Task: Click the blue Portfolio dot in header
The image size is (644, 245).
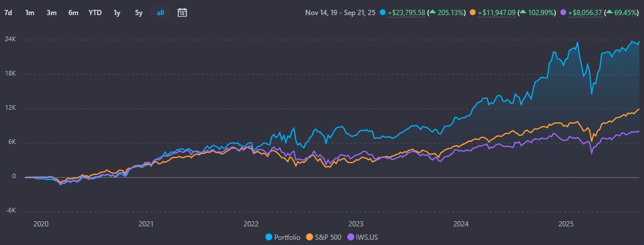Action: tap(382, 12)
